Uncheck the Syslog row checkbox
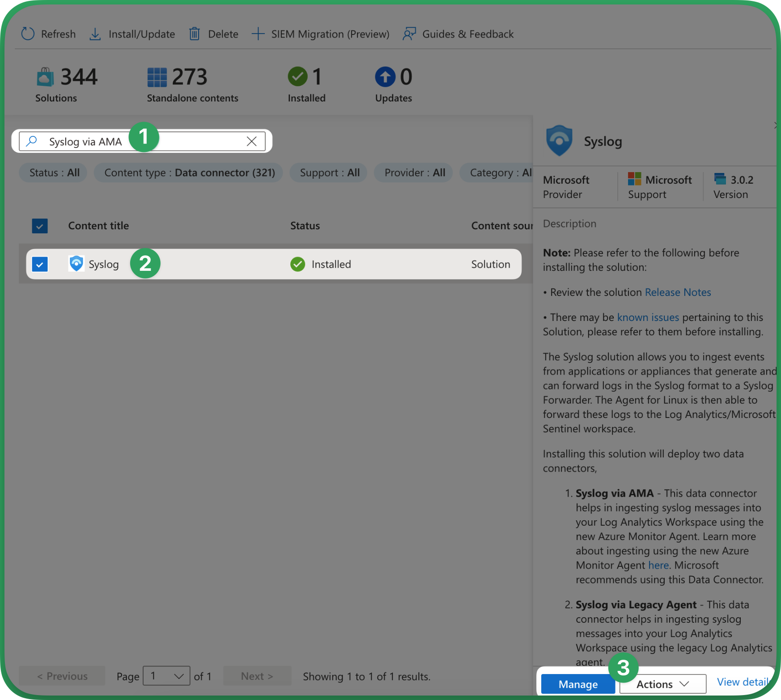Screen dimensions: 781x700 (40, 264)
